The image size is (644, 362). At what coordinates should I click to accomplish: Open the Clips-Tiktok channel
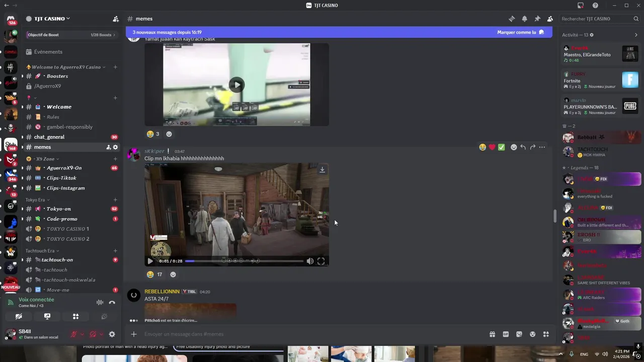(x=72, y=178)
